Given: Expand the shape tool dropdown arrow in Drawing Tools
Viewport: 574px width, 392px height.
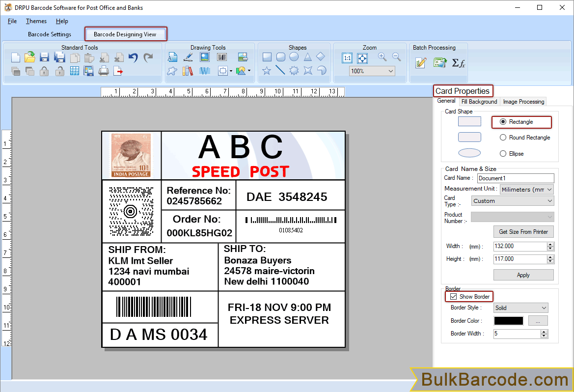Looking at the screenshot, I should [231, 71].
